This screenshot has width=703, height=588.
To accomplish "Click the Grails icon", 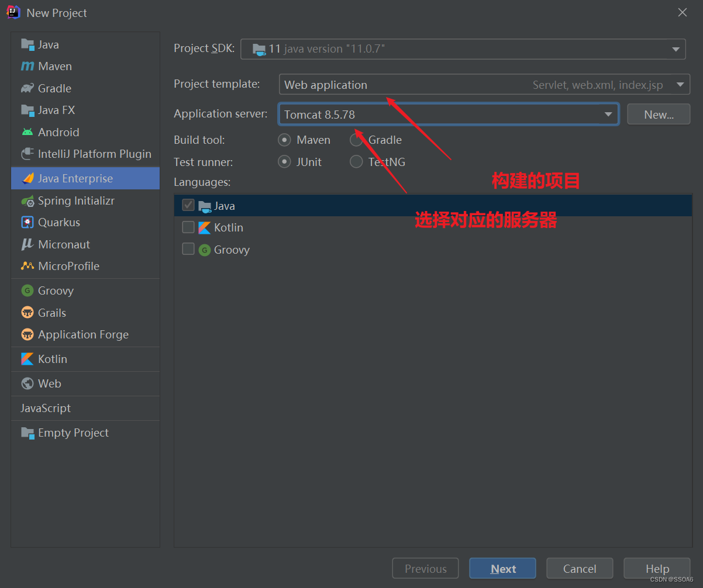I will coord(27,313).
